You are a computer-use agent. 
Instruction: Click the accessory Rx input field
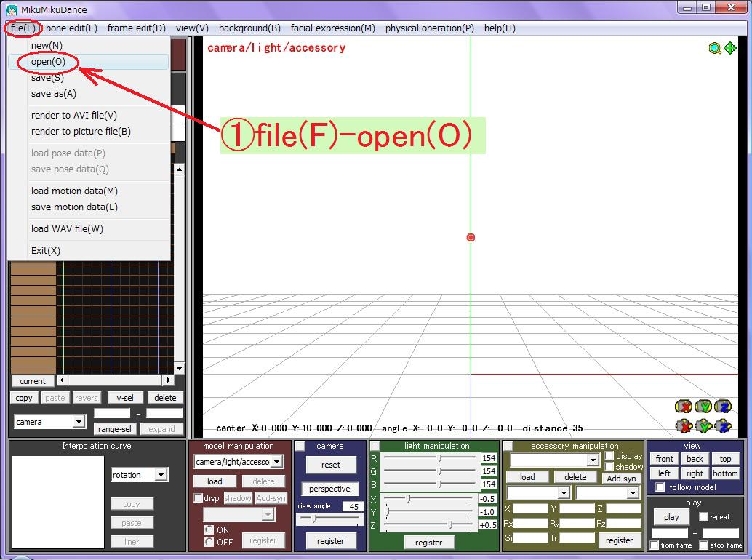tap(530, 523)
